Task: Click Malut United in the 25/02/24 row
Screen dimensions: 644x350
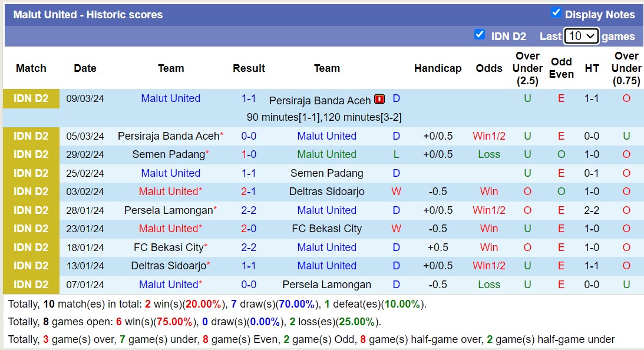Action: click(171, 173)
